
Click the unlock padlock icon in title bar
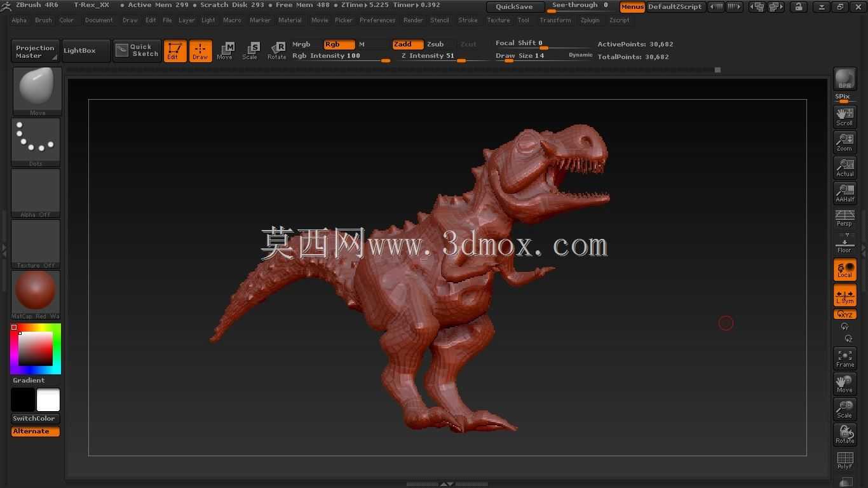(x=799, y=7)
